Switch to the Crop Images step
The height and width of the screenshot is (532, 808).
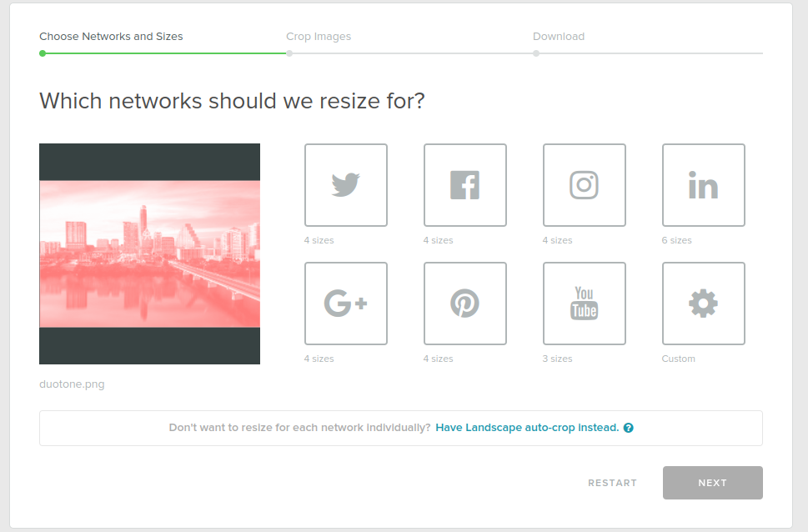pyautogui.click(x=319, y=37)
